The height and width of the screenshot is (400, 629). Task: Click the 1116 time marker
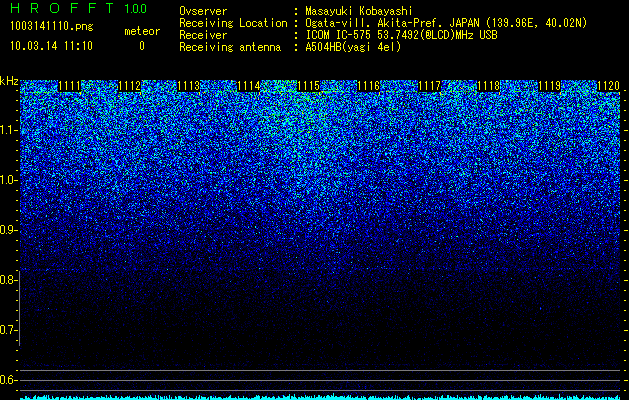369,86
